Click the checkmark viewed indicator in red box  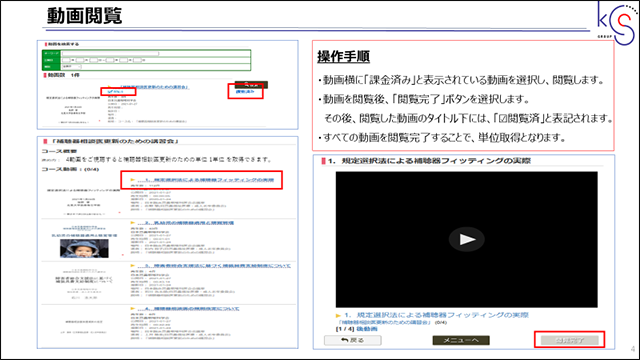tap(116, 92)
